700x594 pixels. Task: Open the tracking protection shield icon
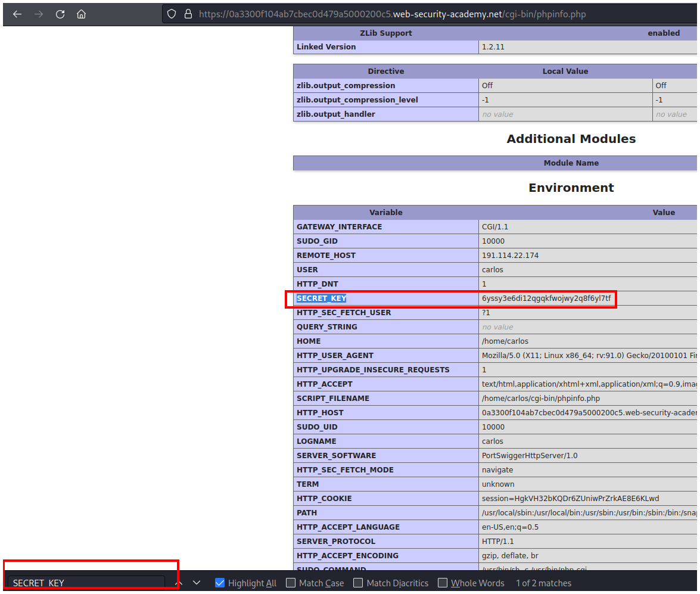pyautogui.click(x=172, y=14)
